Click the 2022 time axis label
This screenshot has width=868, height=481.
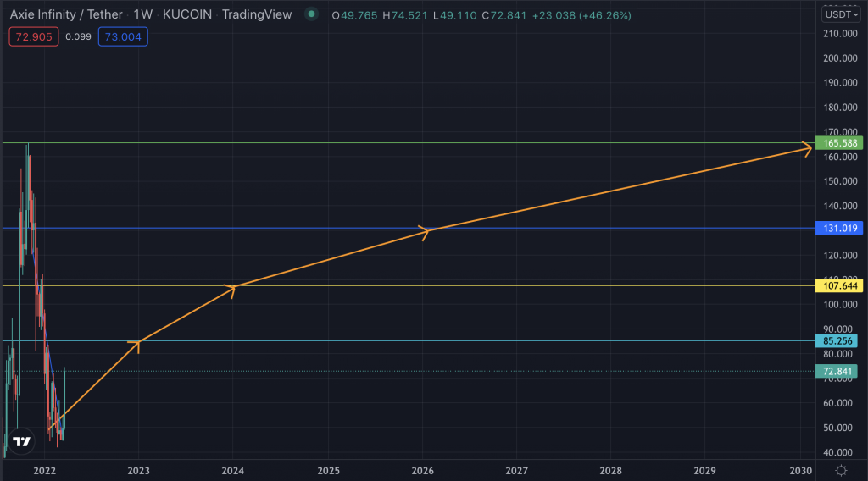pos(44,471)
